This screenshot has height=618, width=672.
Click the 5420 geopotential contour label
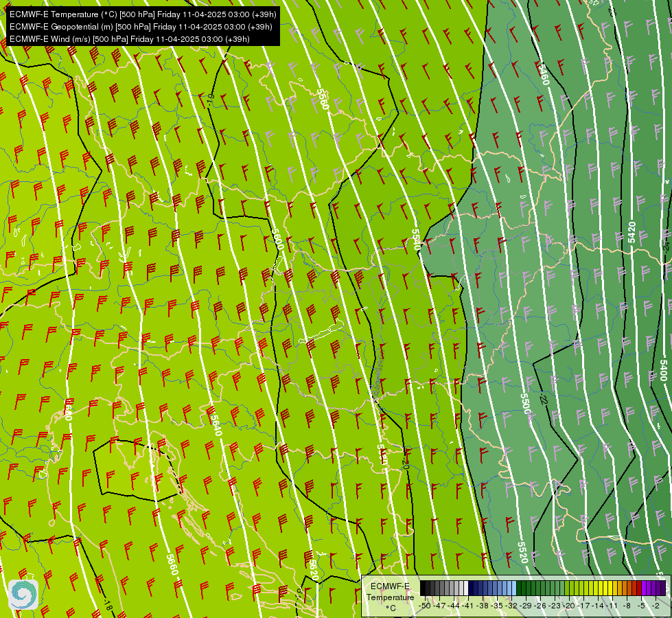pos(632,233)
